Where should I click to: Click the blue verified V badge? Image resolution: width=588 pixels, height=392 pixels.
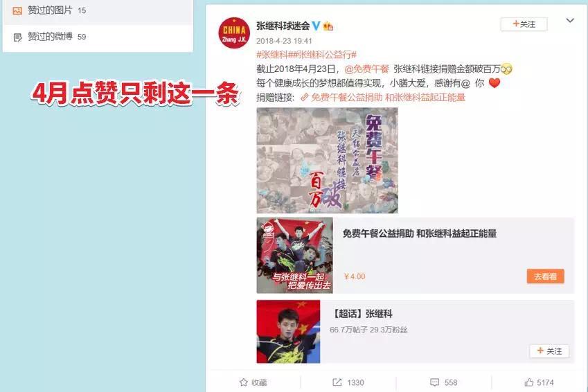click(316, 26)
